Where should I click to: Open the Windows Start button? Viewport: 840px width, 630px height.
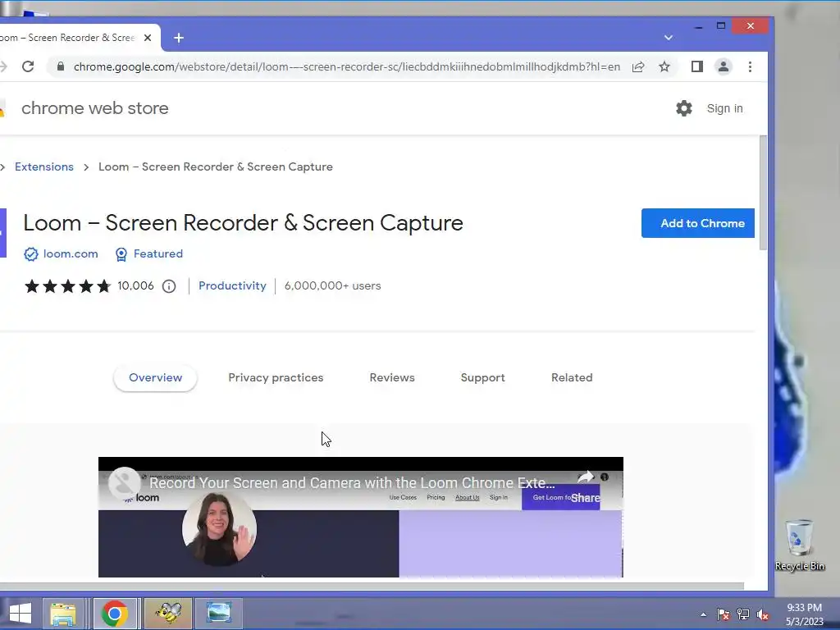tap(21, 613)
